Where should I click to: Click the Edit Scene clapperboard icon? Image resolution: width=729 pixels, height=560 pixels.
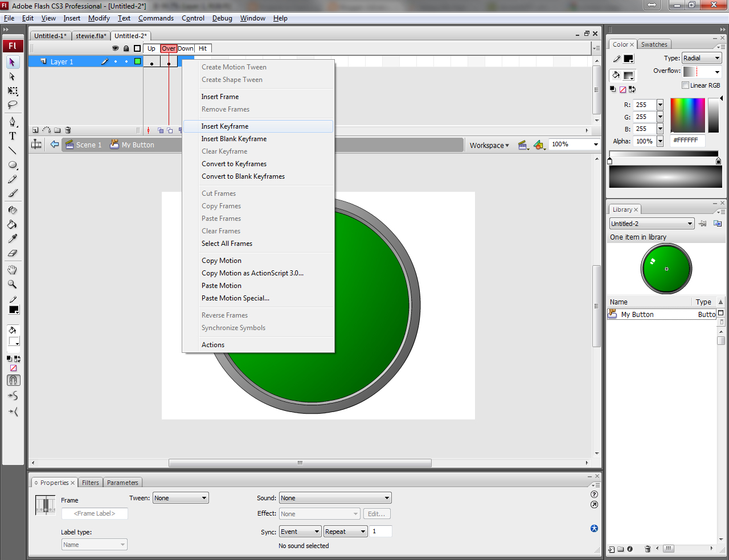click(523, 145)
